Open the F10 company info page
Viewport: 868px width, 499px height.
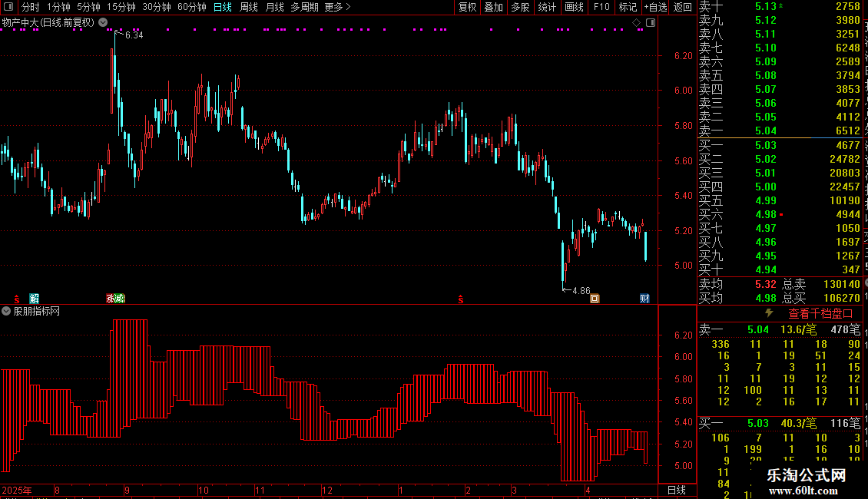[x=601, y=7]
